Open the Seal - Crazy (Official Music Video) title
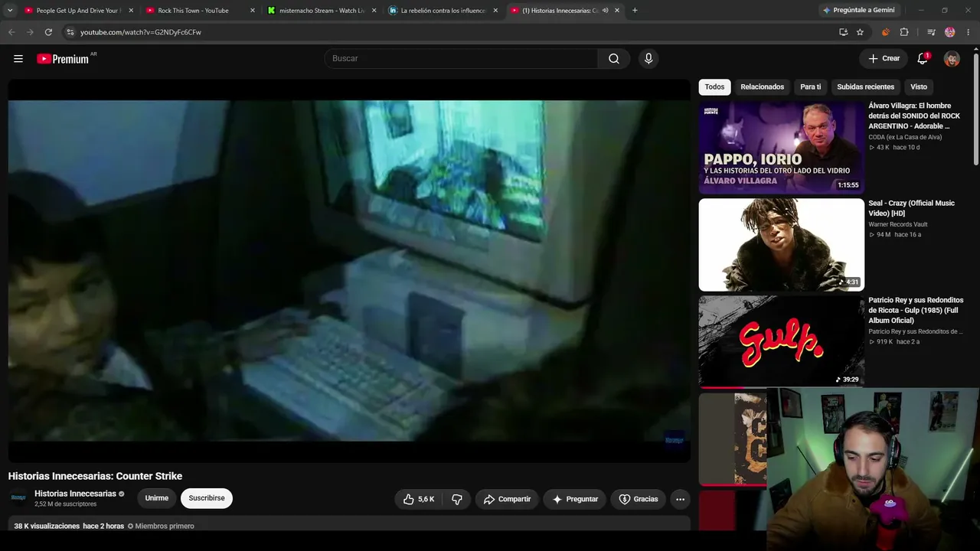This screenshot has height=551, width=980. point(912,208)
